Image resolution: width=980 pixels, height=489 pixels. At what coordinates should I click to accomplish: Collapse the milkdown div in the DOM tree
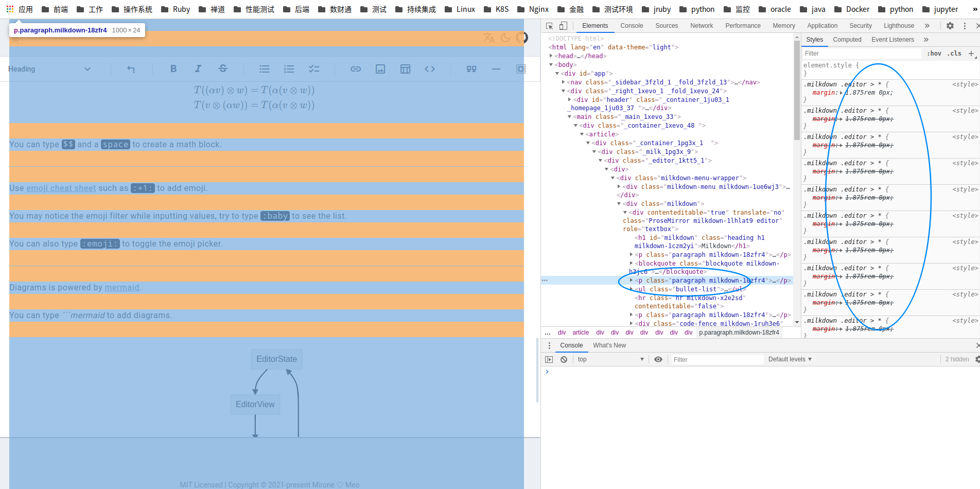tap(619, 204)
